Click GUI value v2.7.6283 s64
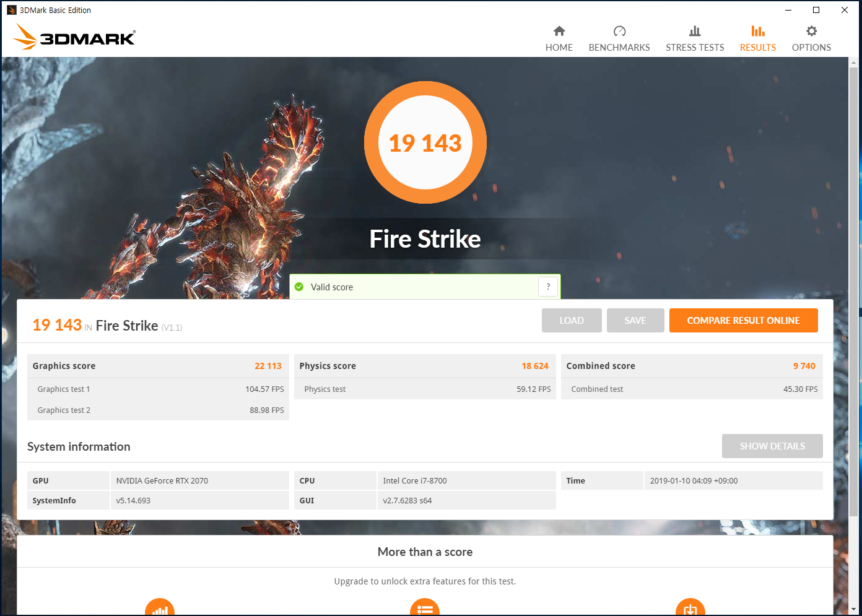The width and height of the screenshot is (862, 616). pos(407,500)
